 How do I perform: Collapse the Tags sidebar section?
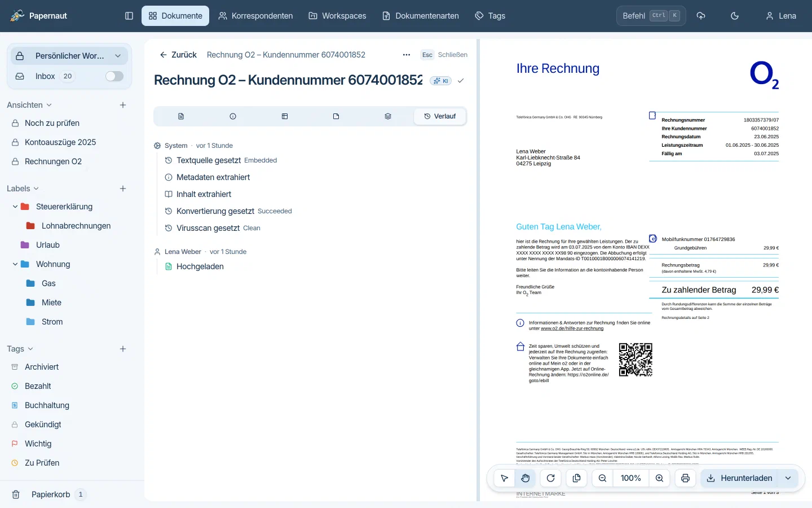[x=20, y=349]
